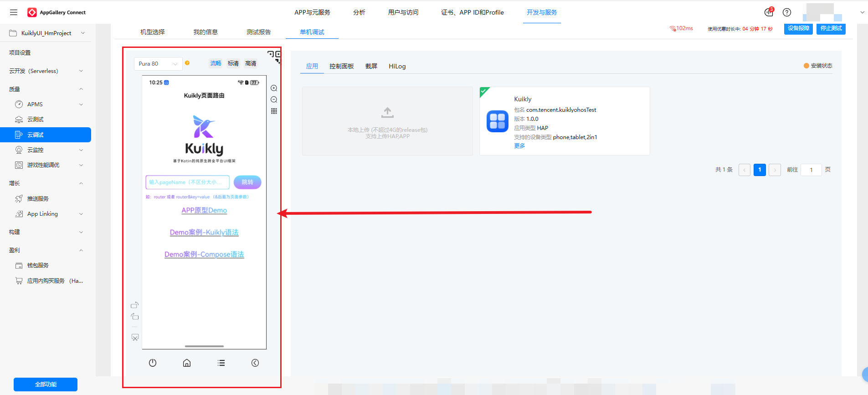This screenshot has width=868, height=395.
Task: Open the account dropdown arrow
Action: tap(862, 12)
